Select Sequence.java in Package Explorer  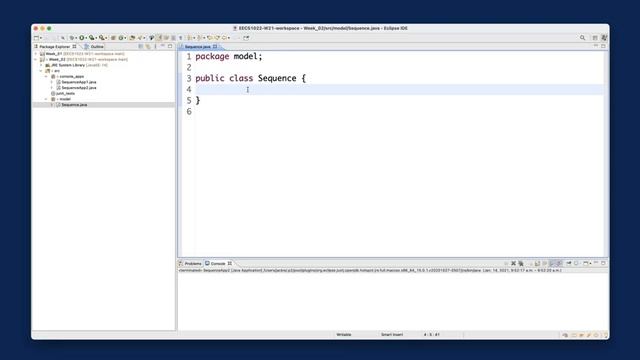coord(74,105)
